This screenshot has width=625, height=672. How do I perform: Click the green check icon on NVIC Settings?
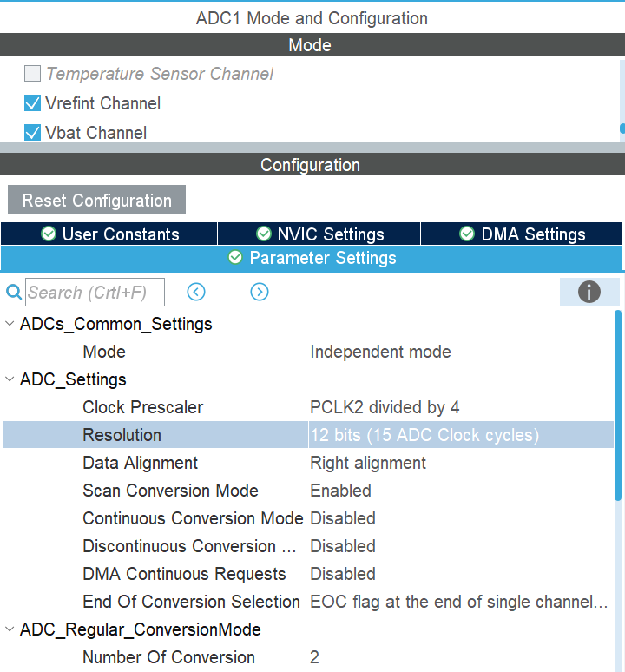(x=263, y=234)
